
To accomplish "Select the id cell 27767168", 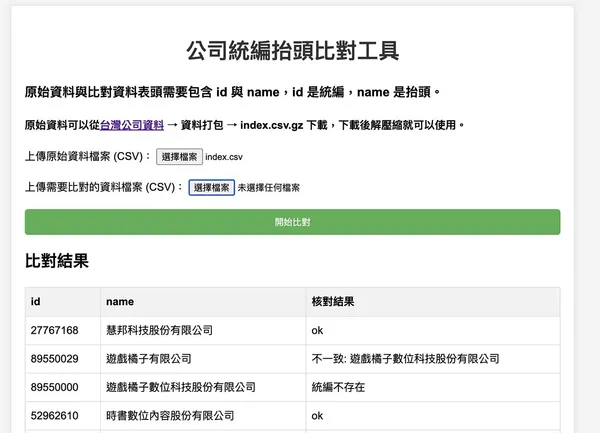I will pos(55,329).
